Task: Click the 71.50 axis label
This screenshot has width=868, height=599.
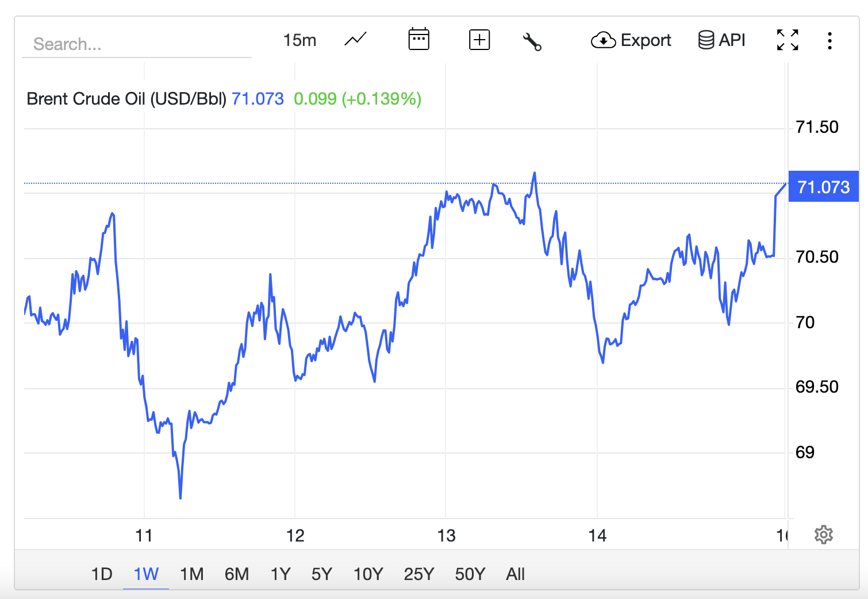Action: (817, 127)
